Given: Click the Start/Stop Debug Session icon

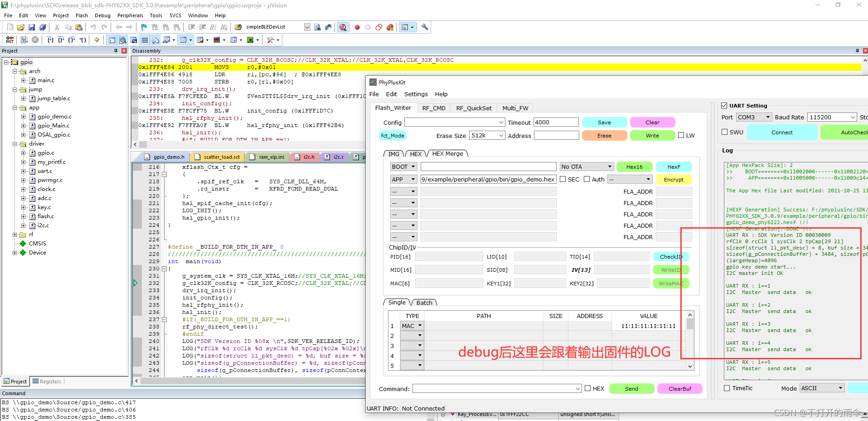Looking at the screenshot, I should point(343,27).
